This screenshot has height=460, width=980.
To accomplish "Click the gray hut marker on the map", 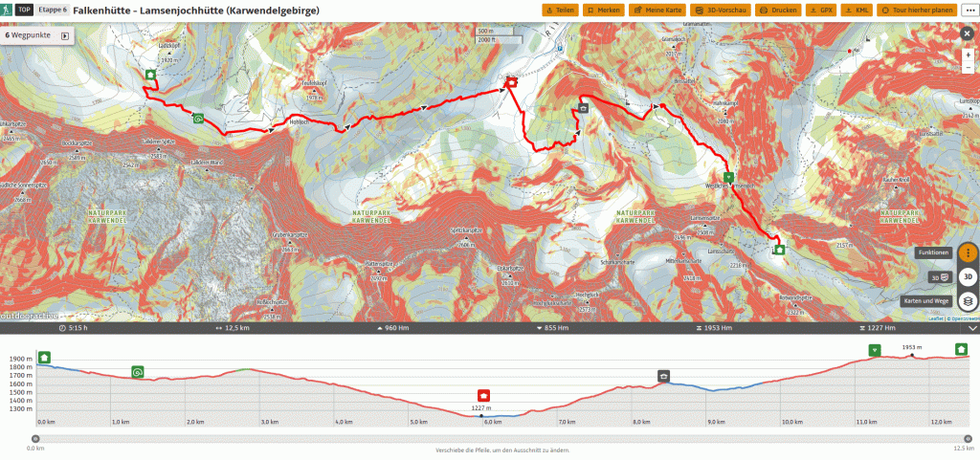I will click(x=583, y=108).
